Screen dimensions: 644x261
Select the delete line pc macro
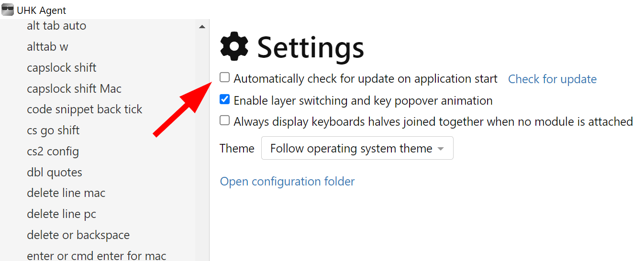[62, 214]
